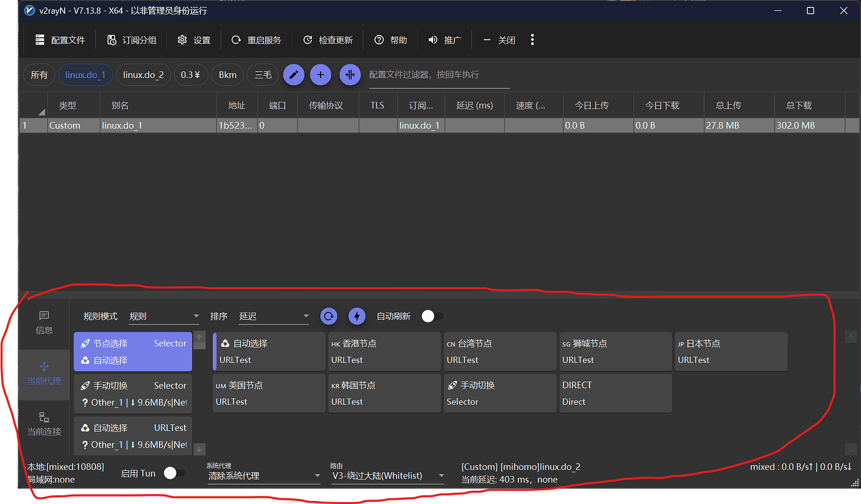This screenshot has height=504, width=861.
Task: Click the 总下载 column header
Action: pos(809,105)
